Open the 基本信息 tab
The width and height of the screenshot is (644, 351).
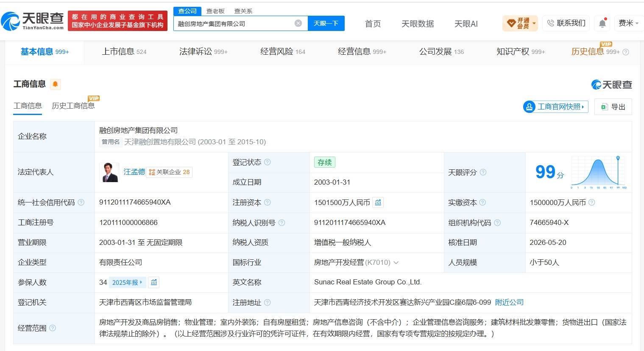tap(45, 52)
